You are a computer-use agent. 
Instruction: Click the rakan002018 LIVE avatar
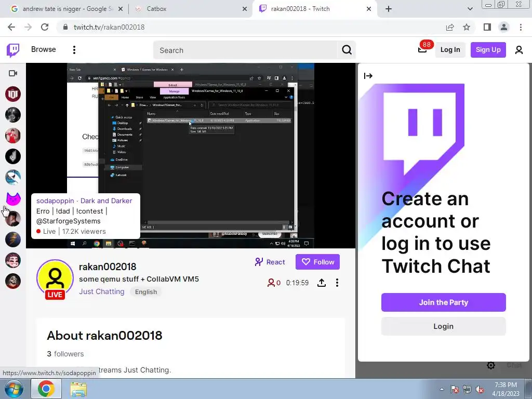click(55, 279)
